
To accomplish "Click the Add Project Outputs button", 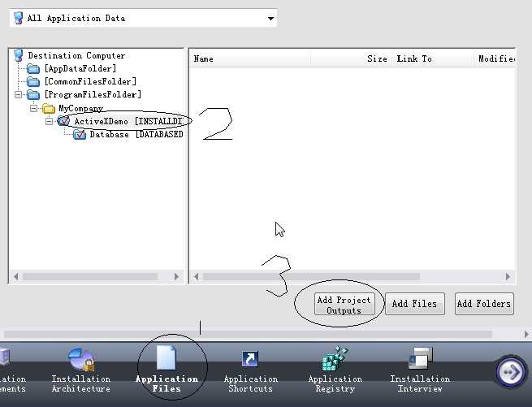I will (344, 305).
